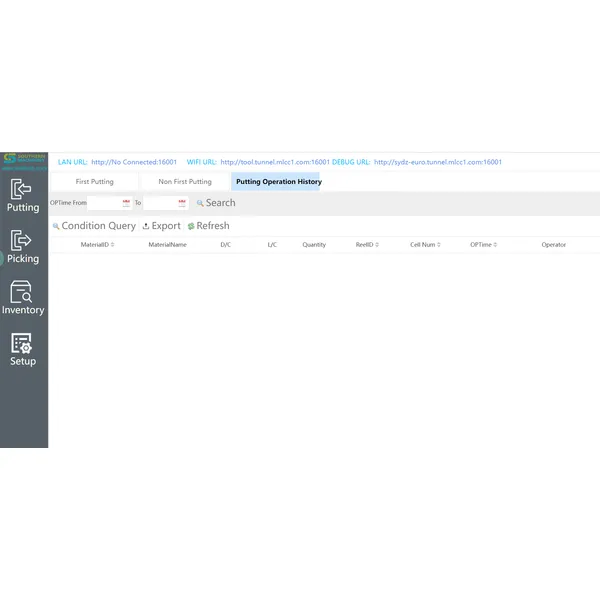The width and height of the screenshot is (600, 600).
Task: Click the OPTime From calendar icon
Action: pos(127,203)
